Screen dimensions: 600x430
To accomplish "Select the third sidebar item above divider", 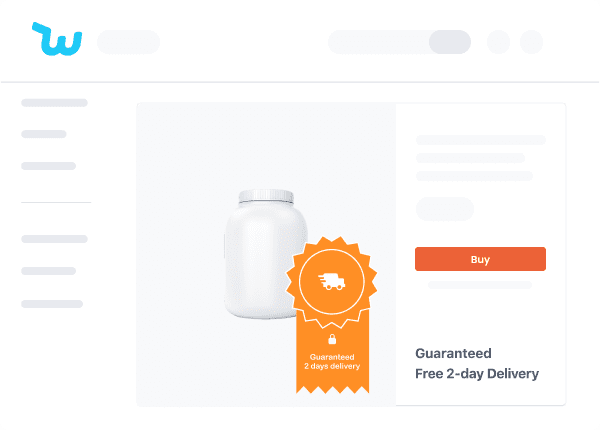I will click(49, 166).
